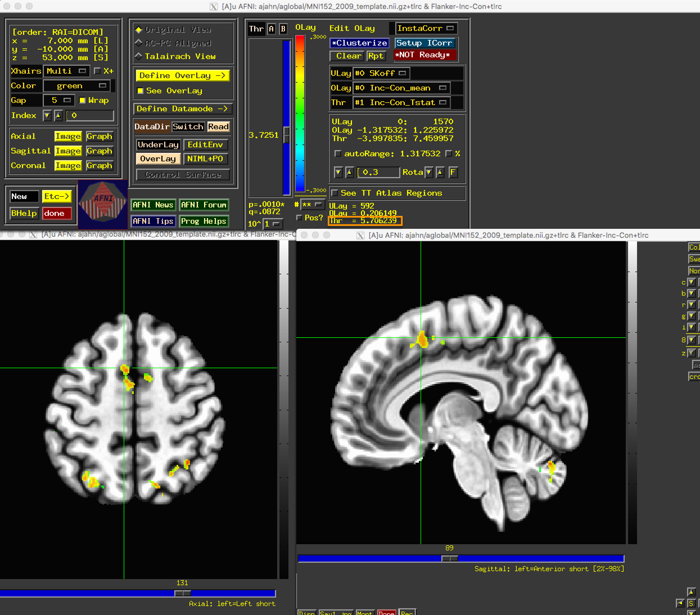The image size is (700, 615).
Task: Click the sagittal slice slider at 89
Action: [450, 559]
